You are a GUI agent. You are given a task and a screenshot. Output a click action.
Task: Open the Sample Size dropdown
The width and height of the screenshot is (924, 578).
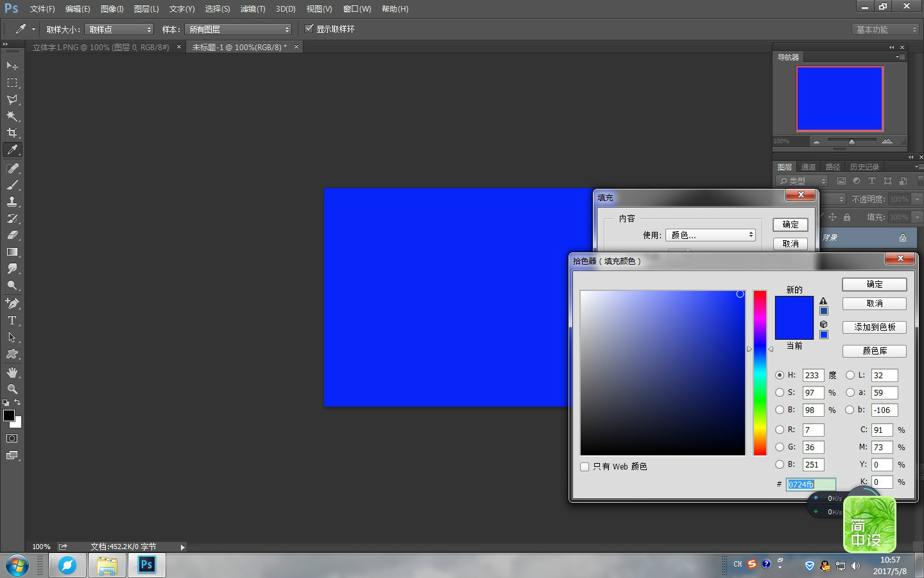pos(119,30)
